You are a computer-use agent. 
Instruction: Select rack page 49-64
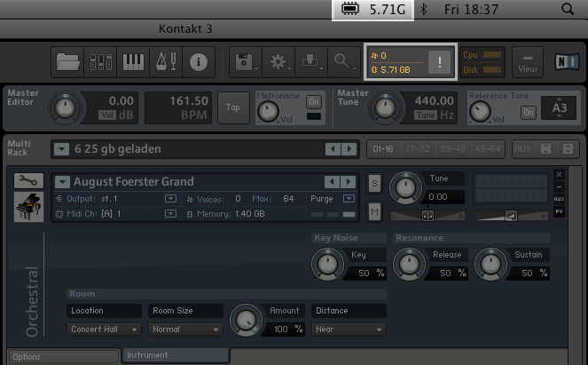(487, 149)
